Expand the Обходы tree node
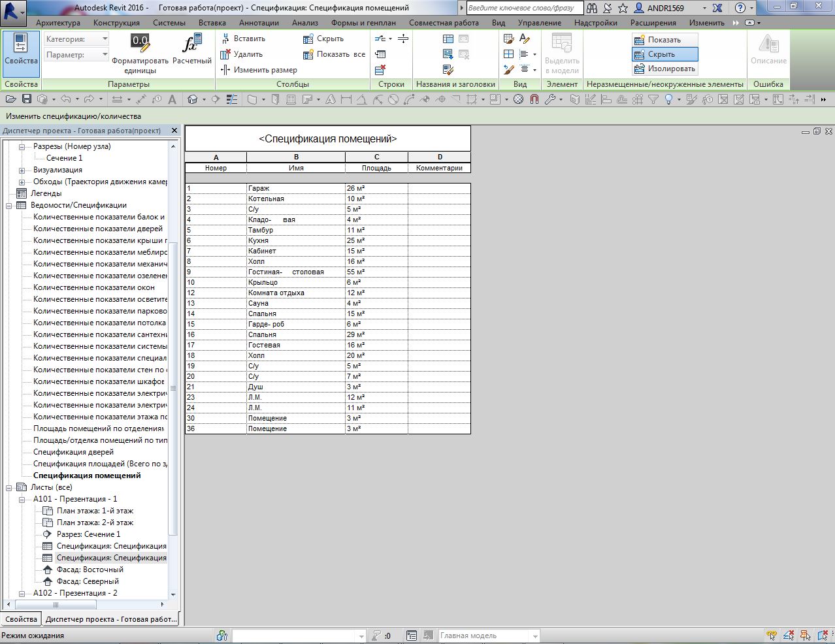Screen dimensions: 835x644 pyautogui.click(x=22, y=182)
